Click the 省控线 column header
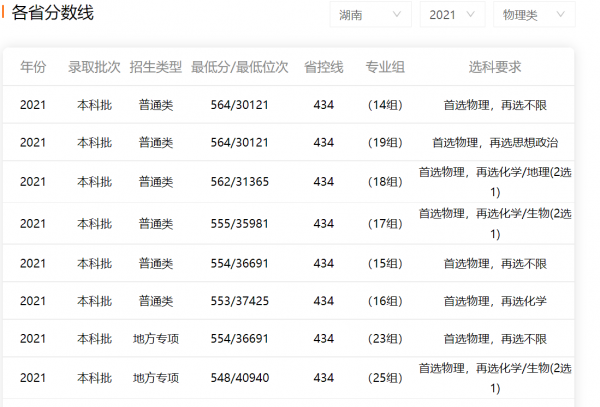Image resolution: width=600 pixels, height=407 pixels. coord(324,67)
